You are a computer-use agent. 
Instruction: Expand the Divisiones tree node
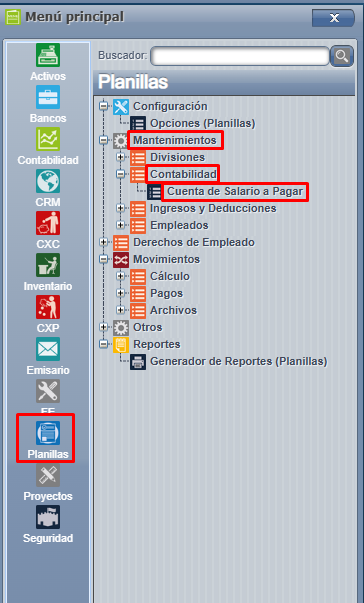coord(120,157)
